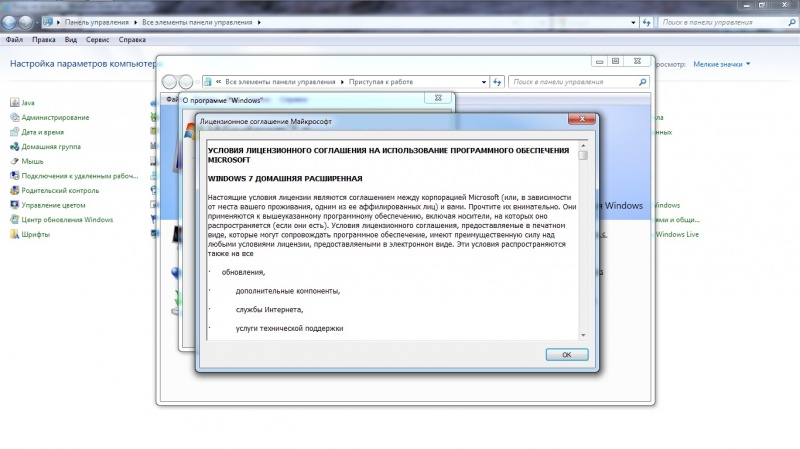The image size is (800, 449).
Task: Open the Справка menu
Action: tap(132, 39)
